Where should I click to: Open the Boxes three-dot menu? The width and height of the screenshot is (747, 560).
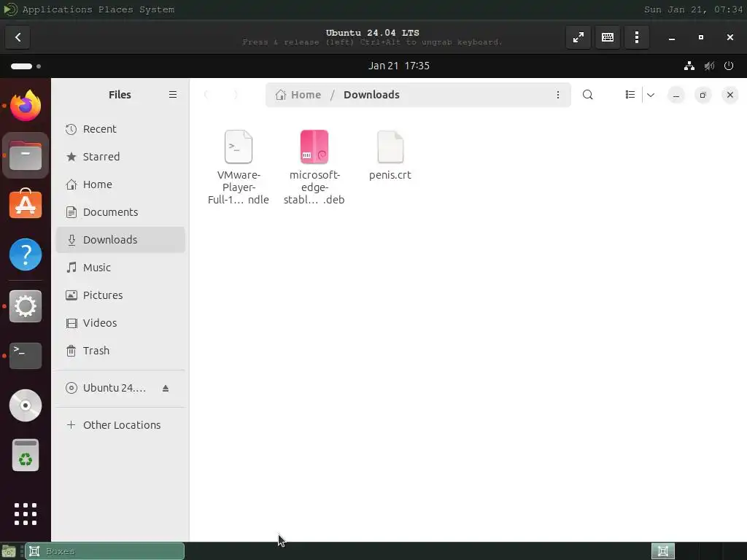point(636,37)
